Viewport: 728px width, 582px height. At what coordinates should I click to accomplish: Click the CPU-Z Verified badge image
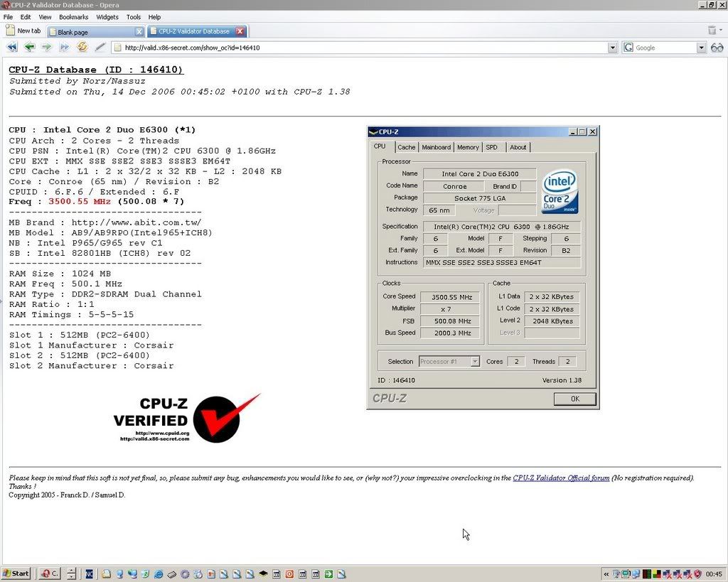187,418
